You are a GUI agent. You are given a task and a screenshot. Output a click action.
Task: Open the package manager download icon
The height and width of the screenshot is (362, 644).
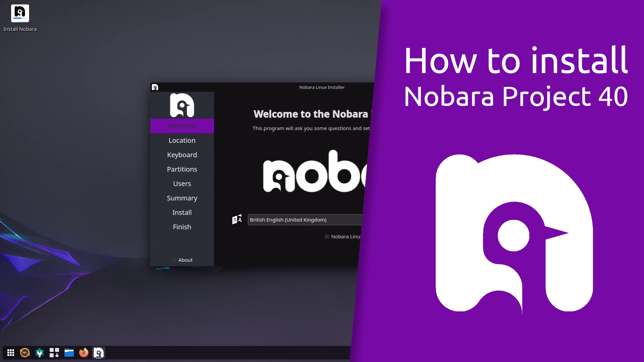[x=54, y=353]
